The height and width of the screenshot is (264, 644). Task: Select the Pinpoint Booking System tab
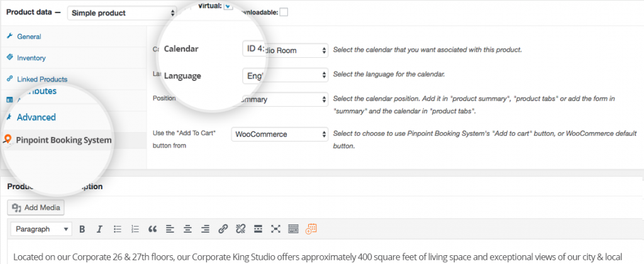tap(64, 140)
